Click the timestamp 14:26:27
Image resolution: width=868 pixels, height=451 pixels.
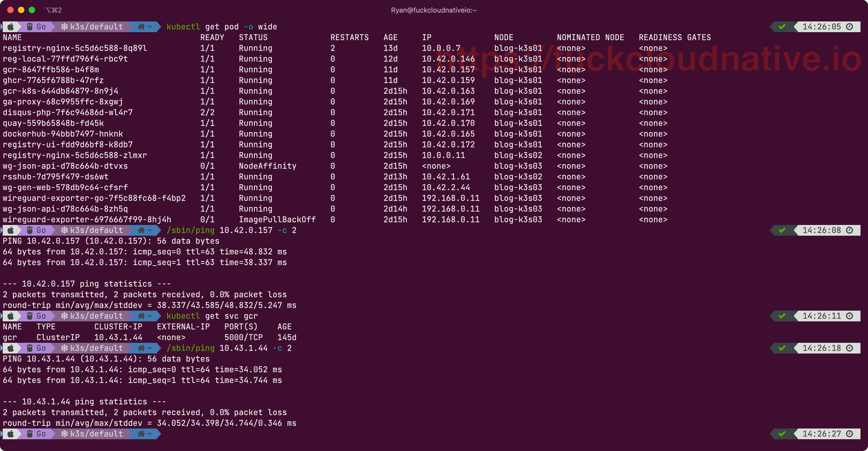822,434
